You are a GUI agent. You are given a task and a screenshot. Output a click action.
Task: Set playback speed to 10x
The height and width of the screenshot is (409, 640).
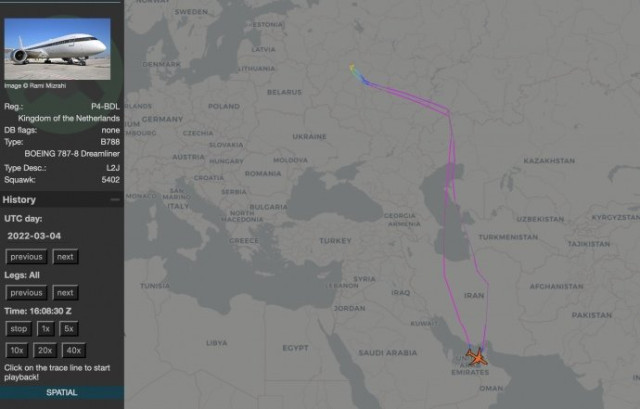pyautogui.click(x=18, y=351)
